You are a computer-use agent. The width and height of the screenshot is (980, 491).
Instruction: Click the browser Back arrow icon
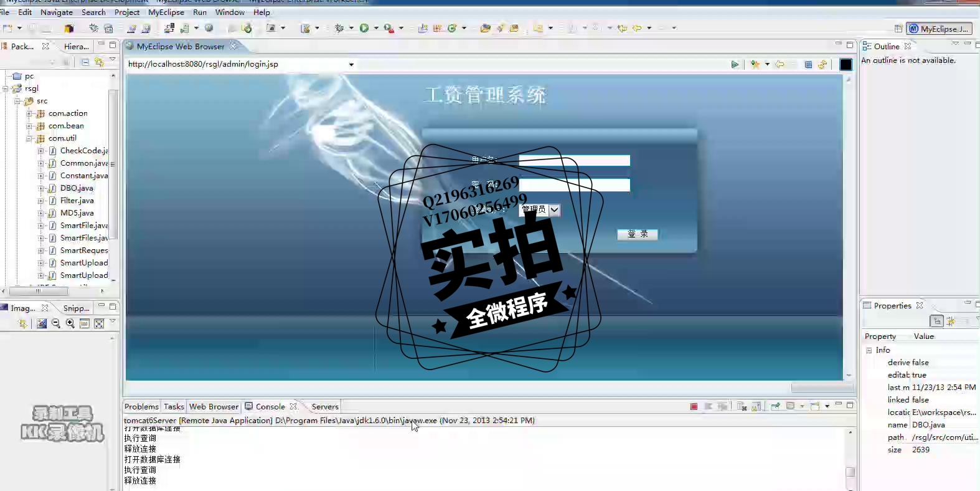(x=780, y=64)
